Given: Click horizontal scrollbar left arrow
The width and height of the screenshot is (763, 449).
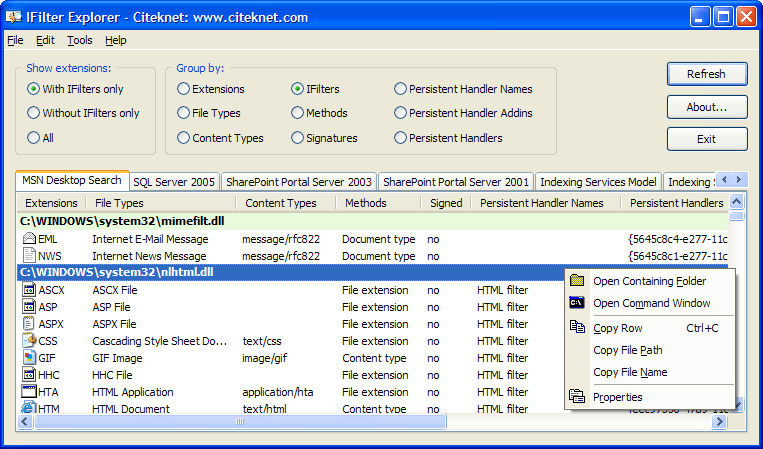Looking at the screenshot, I should (25, 422).
